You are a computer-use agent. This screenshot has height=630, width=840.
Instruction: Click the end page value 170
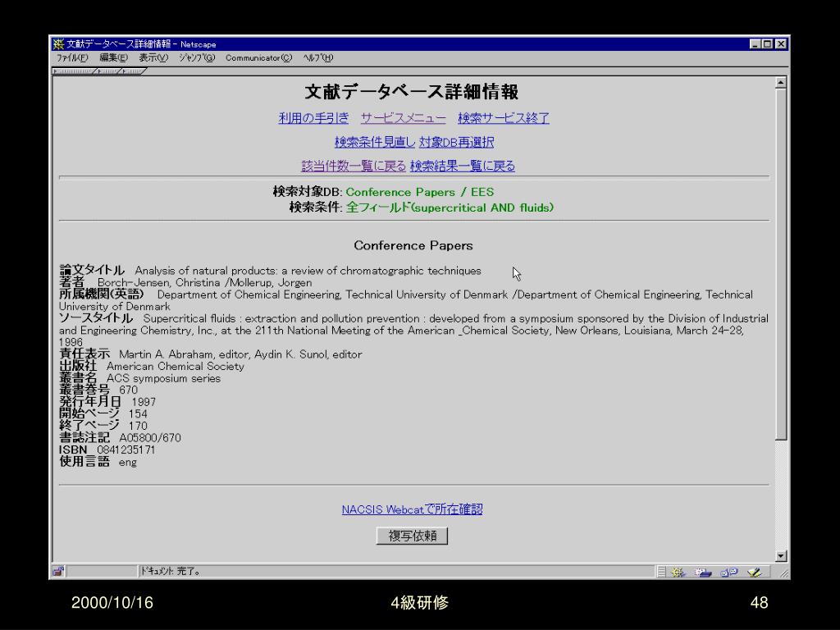pos(138,426)
